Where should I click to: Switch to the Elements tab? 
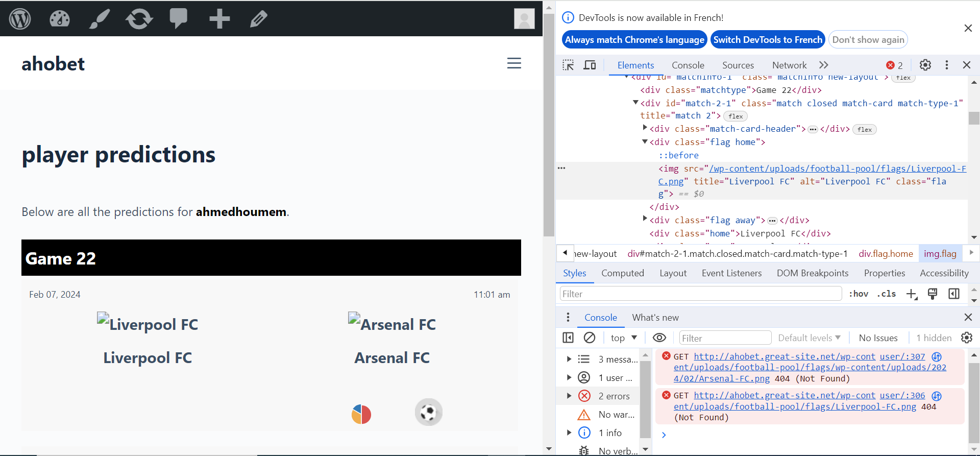635,65
